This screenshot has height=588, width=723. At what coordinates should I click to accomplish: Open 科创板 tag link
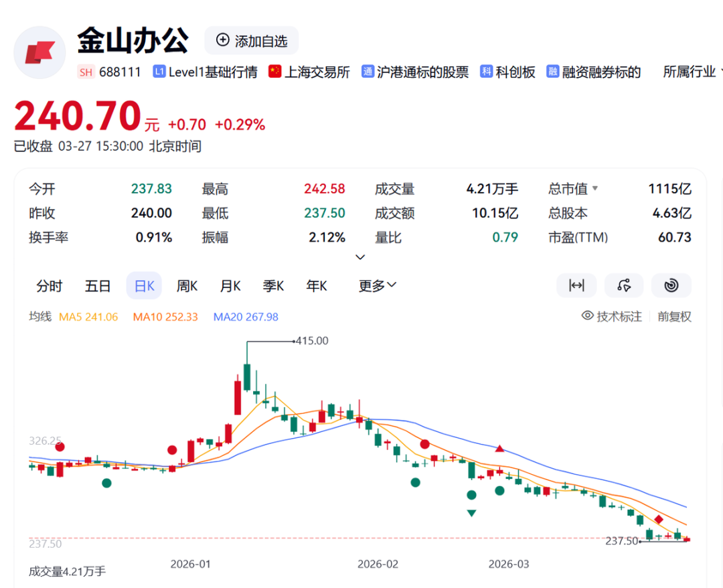point(515,72)
